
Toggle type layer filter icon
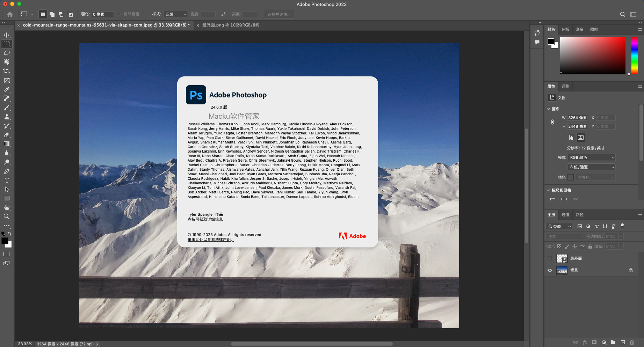tap(597, 226)
